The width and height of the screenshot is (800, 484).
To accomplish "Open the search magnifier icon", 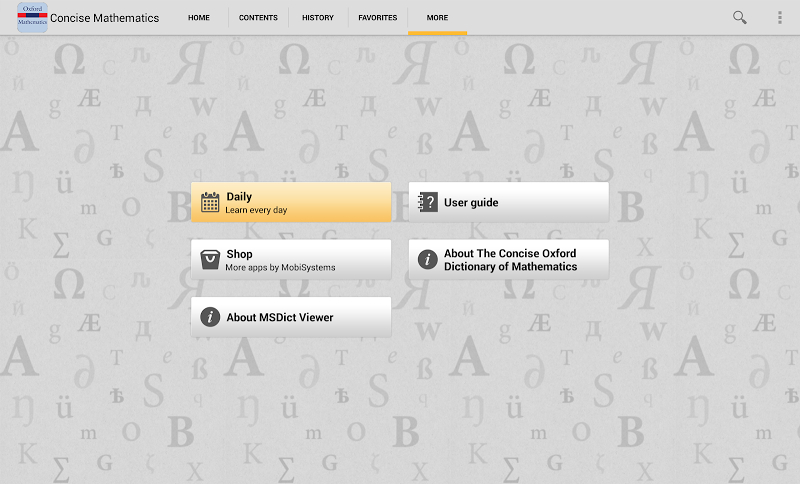I will coord(739,17).
